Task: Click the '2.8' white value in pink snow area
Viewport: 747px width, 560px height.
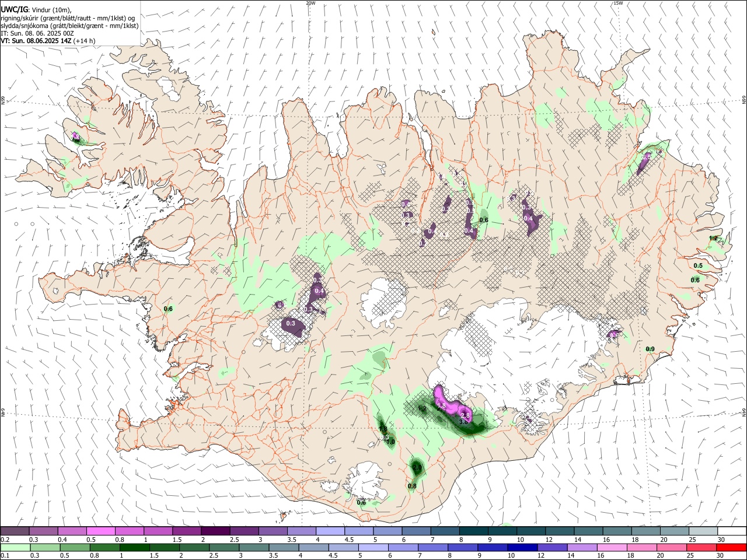Action: click(465, 415)
